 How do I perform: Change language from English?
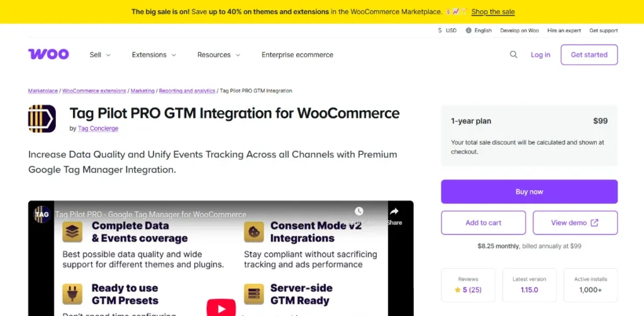pyautogui.click(x=479, y=30)
